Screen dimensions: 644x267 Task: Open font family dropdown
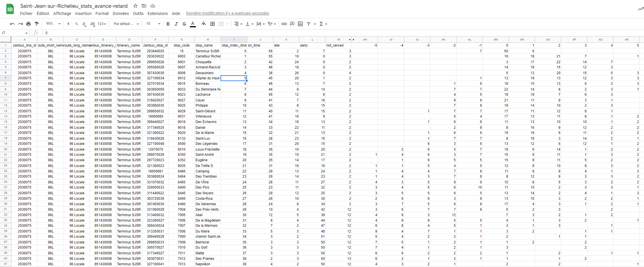126,24
